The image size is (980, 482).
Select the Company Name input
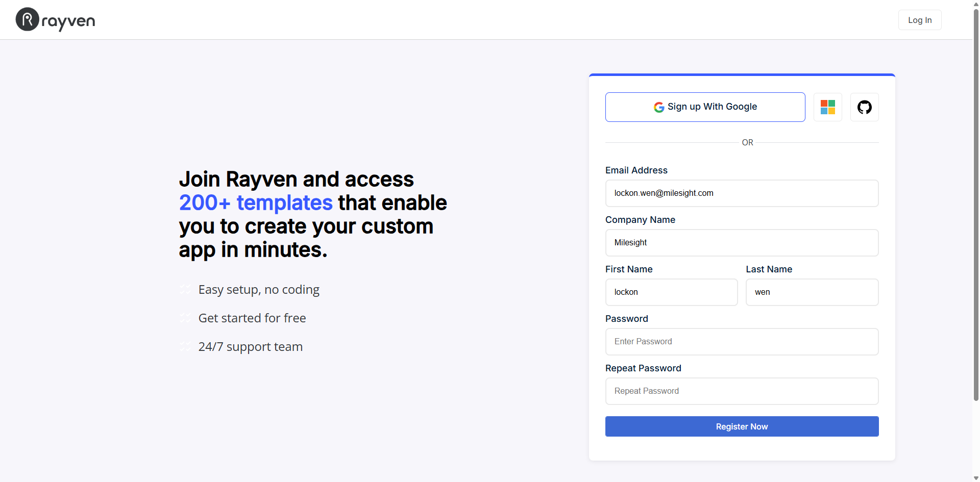tap(742, 243)
